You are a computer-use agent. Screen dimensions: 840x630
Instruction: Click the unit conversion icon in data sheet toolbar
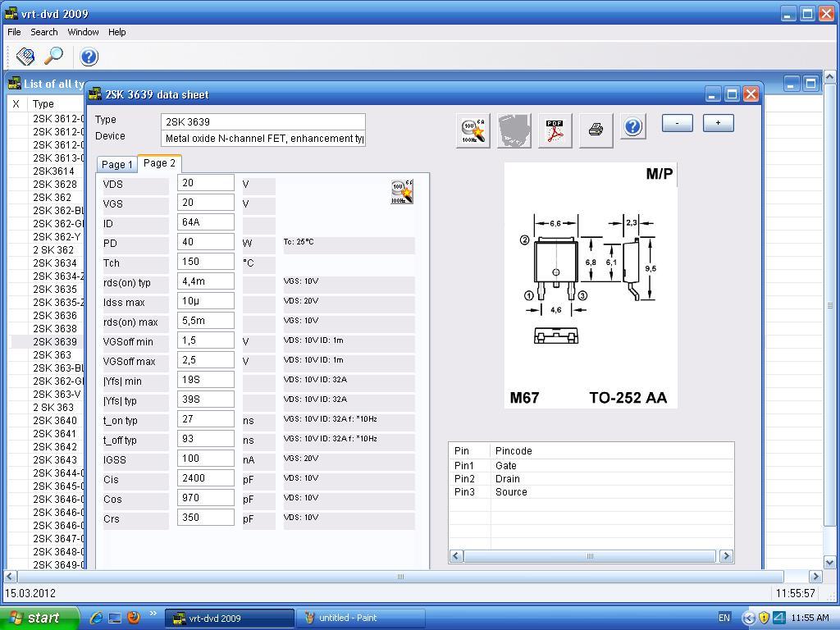473,130
